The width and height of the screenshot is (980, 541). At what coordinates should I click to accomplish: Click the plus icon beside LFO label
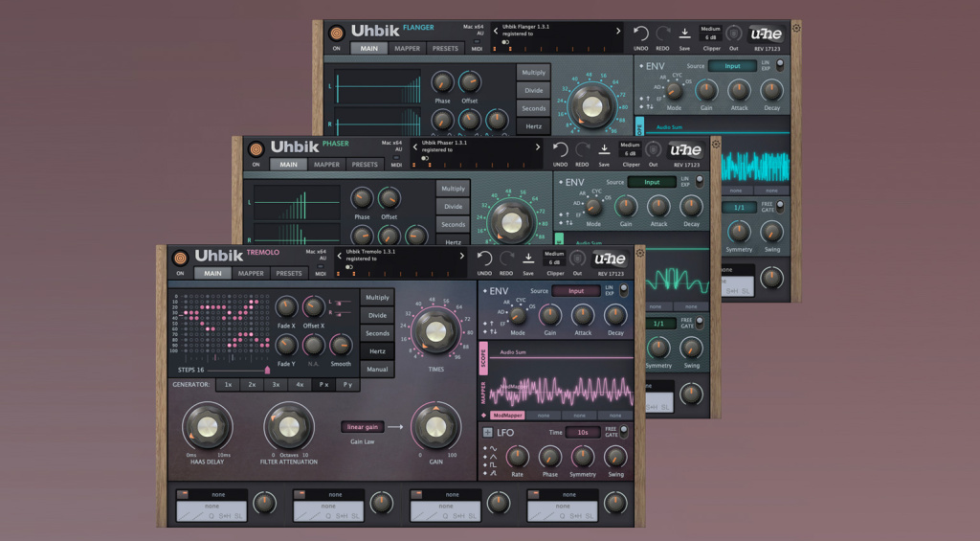487,433
